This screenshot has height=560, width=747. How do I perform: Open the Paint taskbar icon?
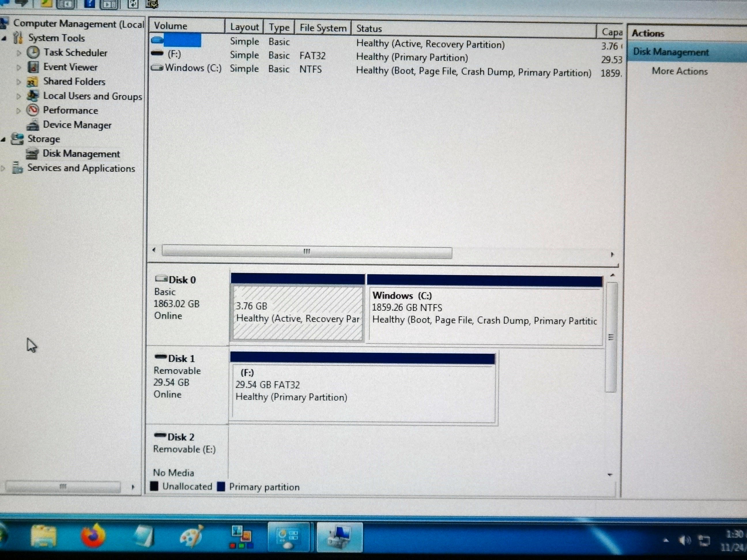191,536
